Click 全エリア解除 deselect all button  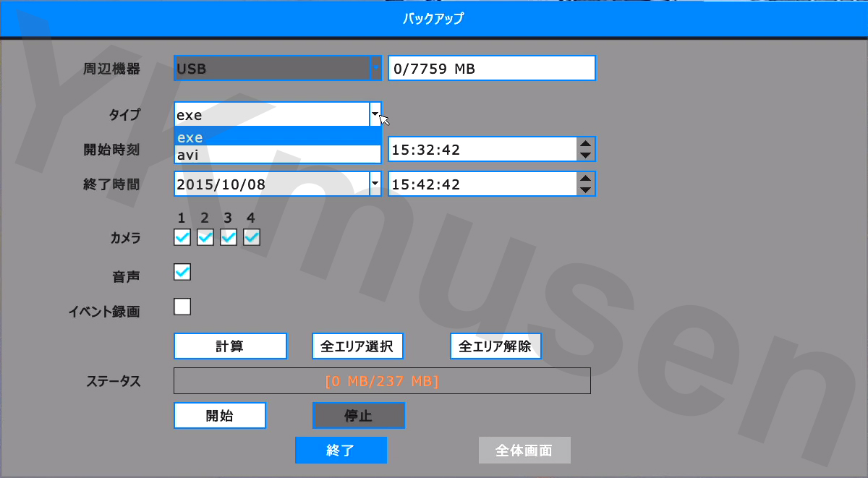[495, 346]
